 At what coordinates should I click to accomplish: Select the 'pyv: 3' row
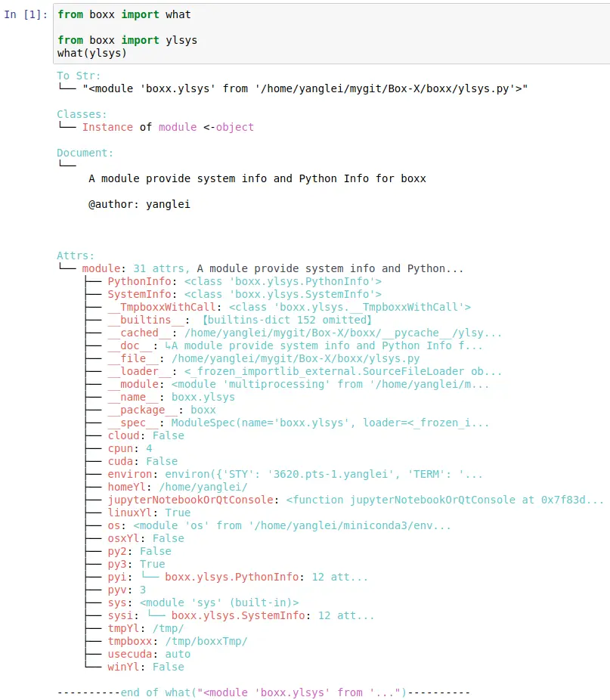[127, 590]
